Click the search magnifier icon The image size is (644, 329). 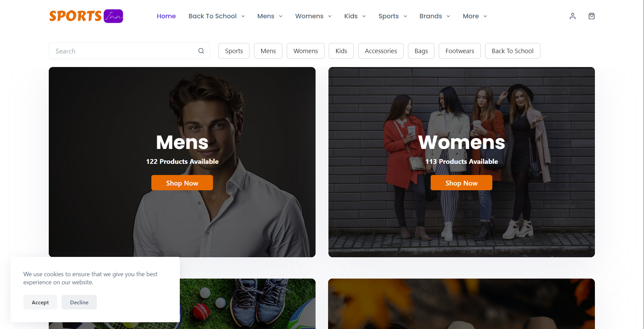click(201, 51)
